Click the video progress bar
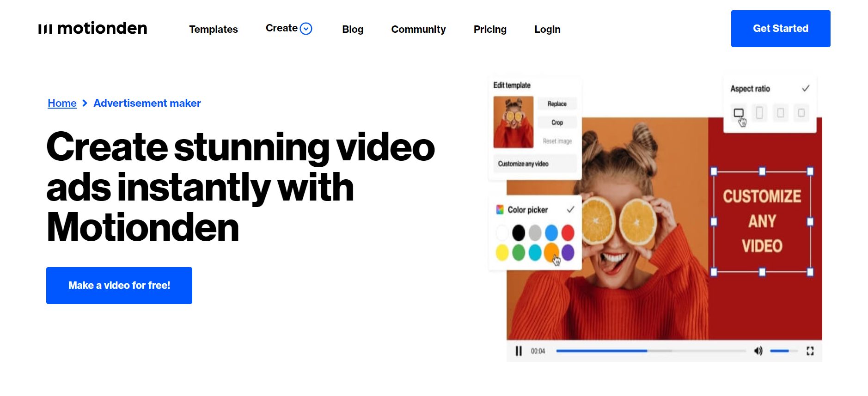This screenshot has width=868, height=396. (651, 351)
